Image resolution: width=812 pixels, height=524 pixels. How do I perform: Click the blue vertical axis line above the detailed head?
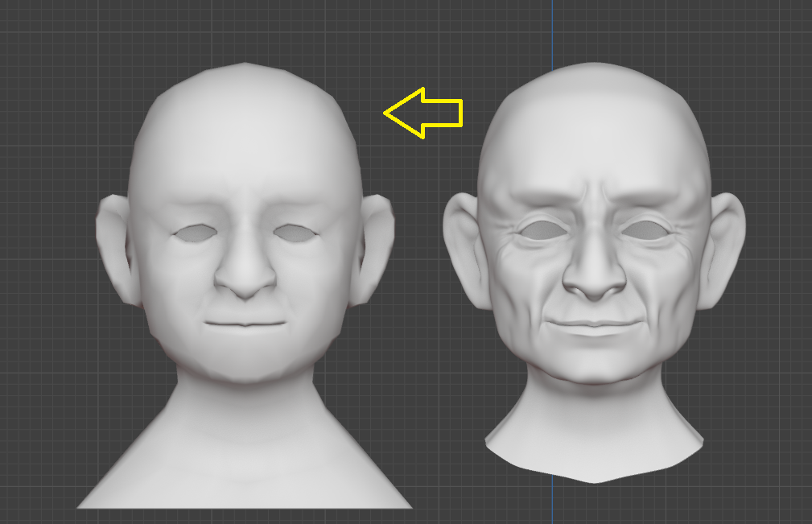(x=553, y=32)
